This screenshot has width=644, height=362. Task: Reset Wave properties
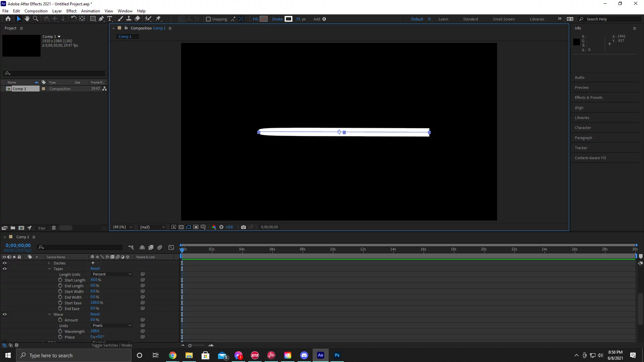[x=95, y=314]
